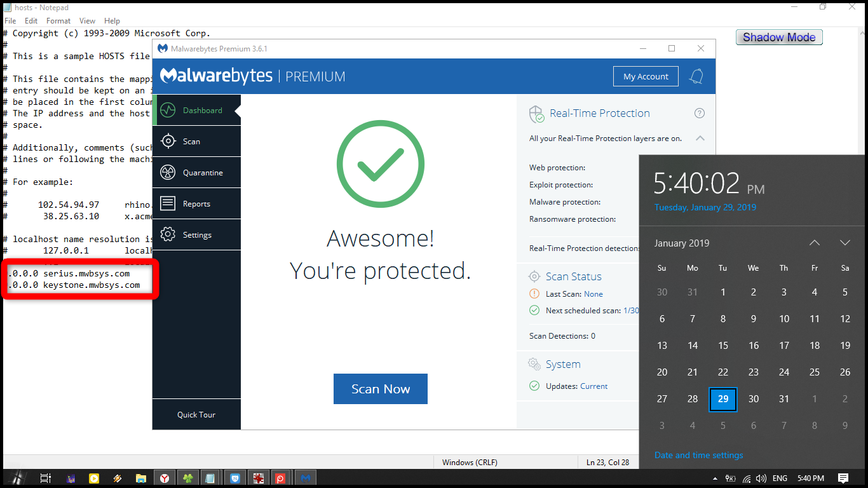
Task: Click the January 2019 calendar header
Action: (682, 243)
